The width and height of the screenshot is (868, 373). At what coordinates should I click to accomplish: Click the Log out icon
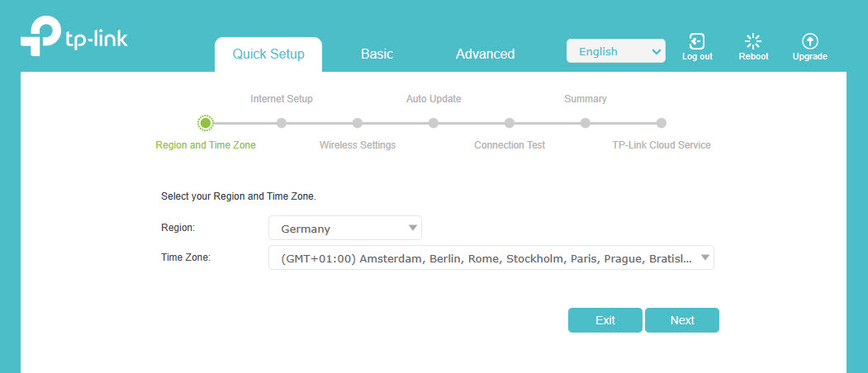coord(697,41)
